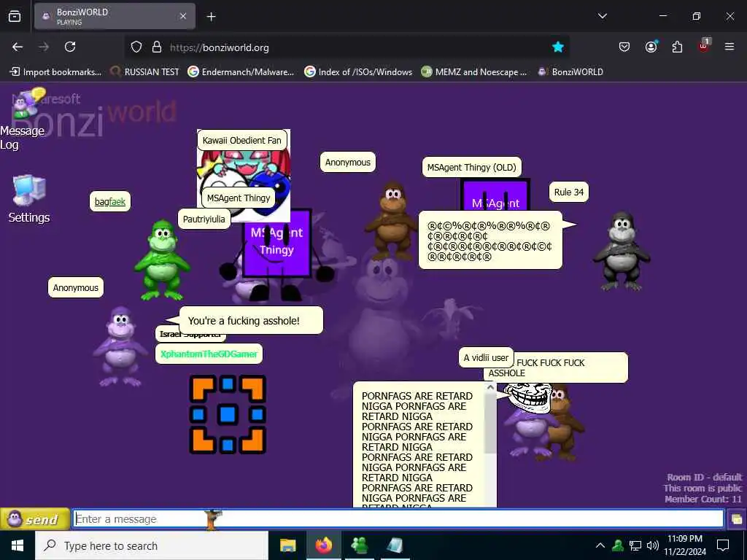Click the send button
The image size is (747, 560).
(35, 518)
